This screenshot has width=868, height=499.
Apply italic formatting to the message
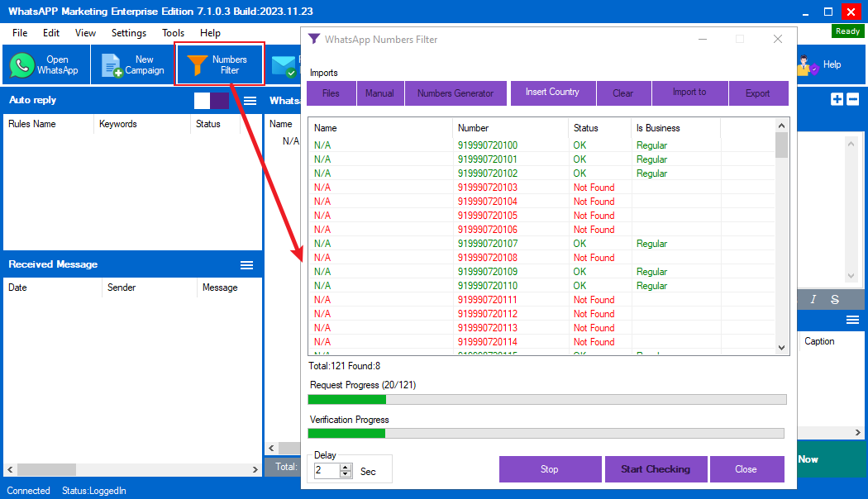tap(813, 299)
